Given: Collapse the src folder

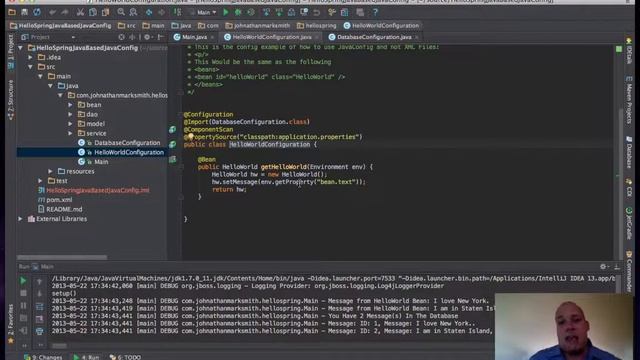Looking at the screenshot, I should point(31,67).
